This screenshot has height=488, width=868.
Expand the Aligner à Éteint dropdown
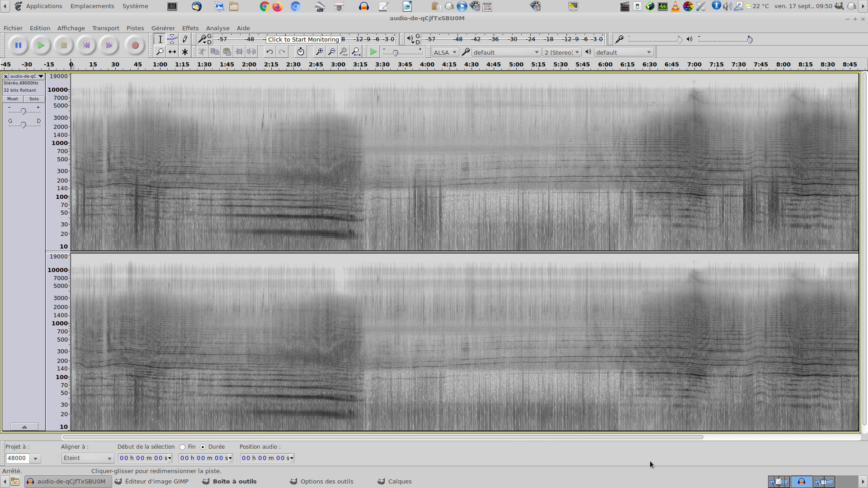tap(87, 458)
